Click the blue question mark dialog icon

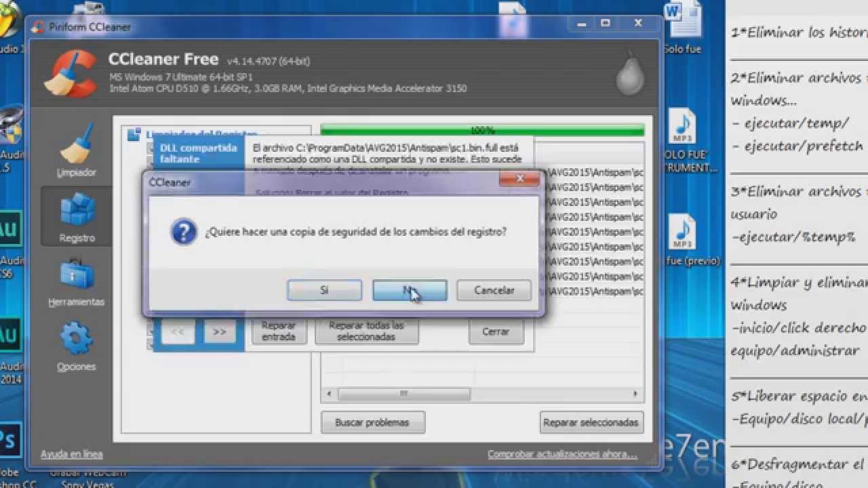tap(184, 231)
